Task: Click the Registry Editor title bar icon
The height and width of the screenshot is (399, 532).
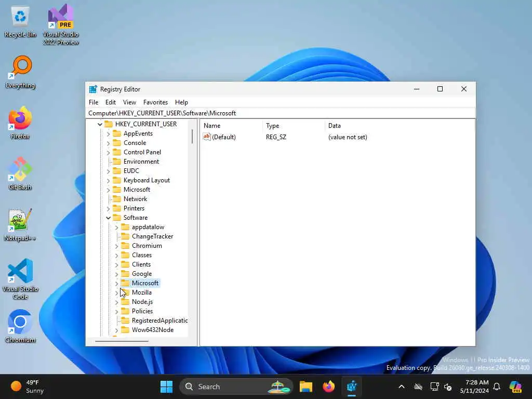Action: pyautogui.click(x=93, y=89)
